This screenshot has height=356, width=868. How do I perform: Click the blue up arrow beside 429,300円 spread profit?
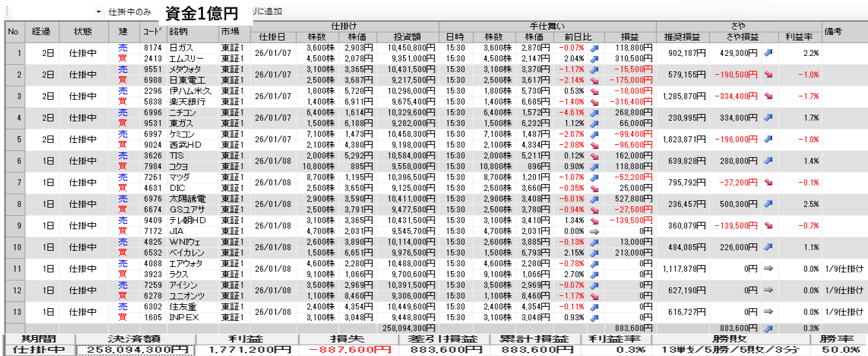click(768, 53)
